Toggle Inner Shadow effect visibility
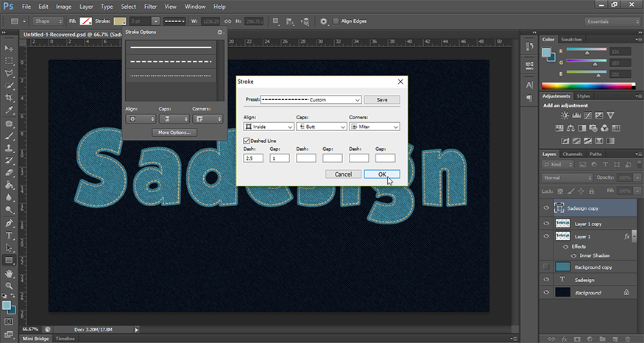 click(574, 255)
